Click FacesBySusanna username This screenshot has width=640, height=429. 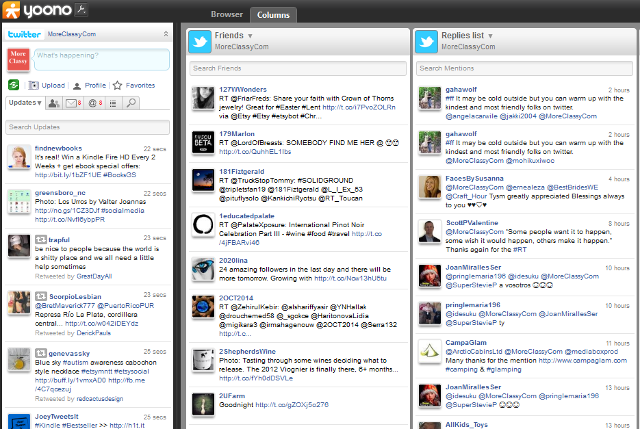(x=474, y=178)
